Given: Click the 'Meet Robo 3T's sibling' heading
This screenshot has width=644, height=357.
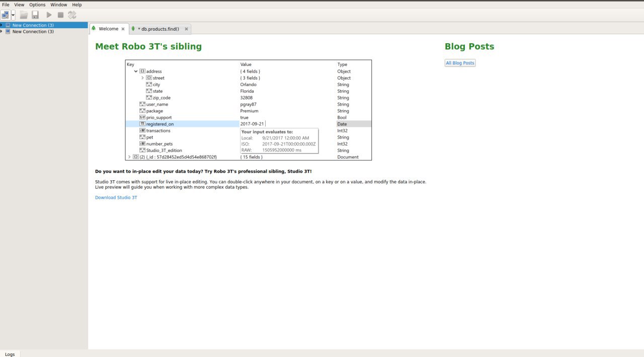Looking at the screenshot, I should click(148, 46).
